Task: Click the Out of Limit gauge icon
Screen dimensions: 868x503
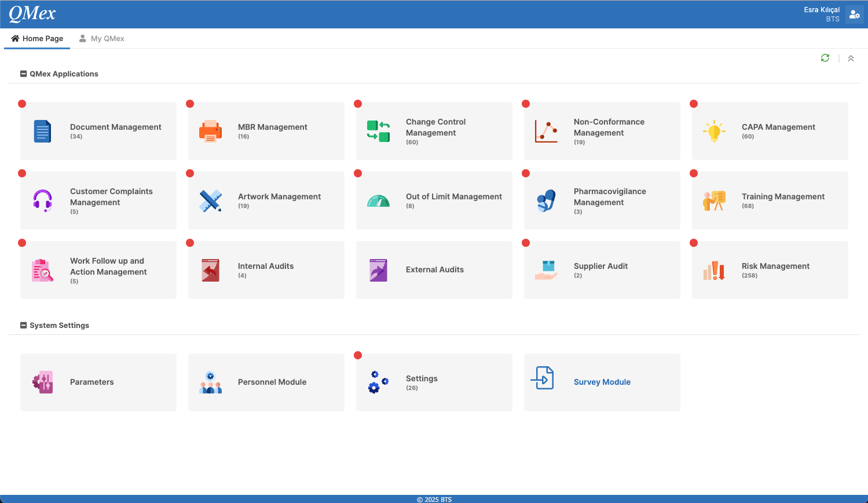Action: click(x=378, y=200)
